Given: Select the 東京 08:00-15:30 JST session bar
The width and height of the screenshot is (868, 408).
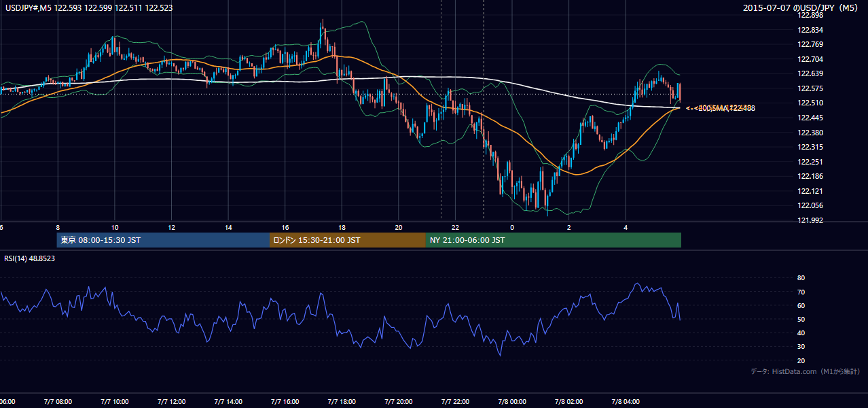Looking at the screenshot, I should pyautogui.click(x=163, y=240).
